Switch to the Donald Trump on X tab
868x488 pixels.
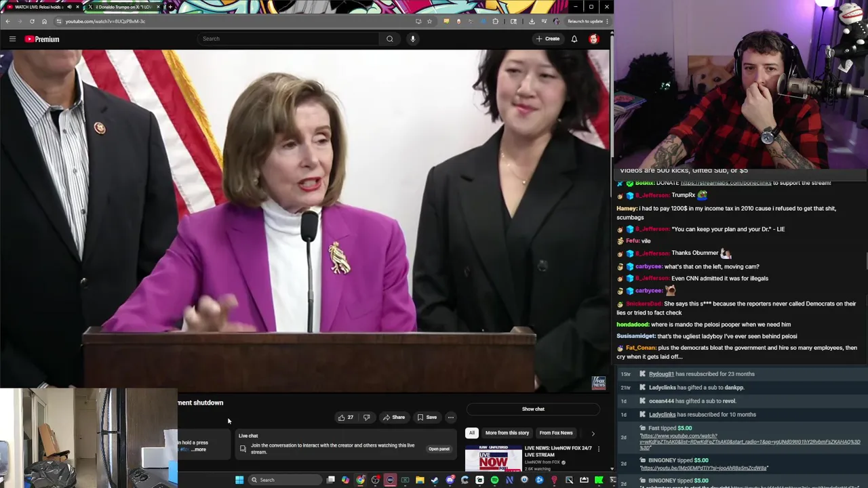click(123, 7)
